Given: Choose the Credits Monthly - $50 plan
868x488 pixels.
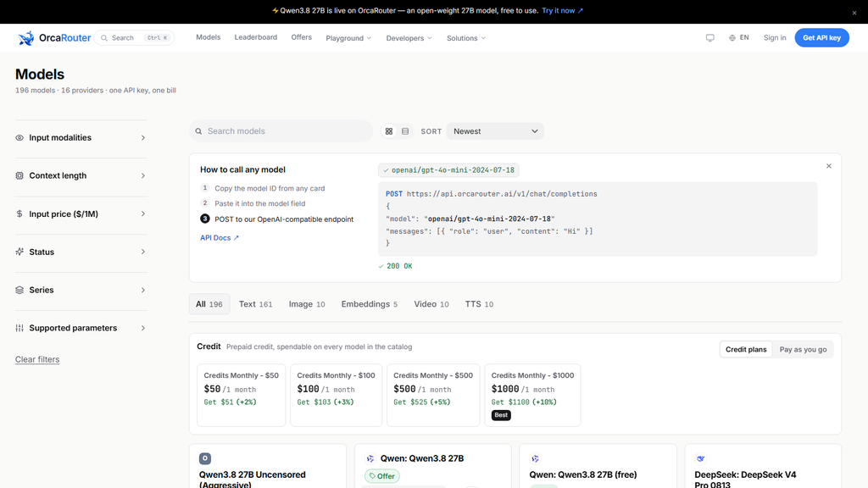Looking at the screenshot, I should click(x=242, y=395).
